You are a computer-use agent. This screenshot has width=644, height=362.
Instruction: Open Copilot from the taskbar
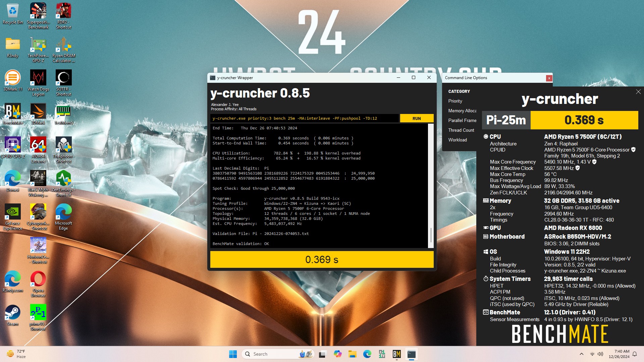[337, 354]
